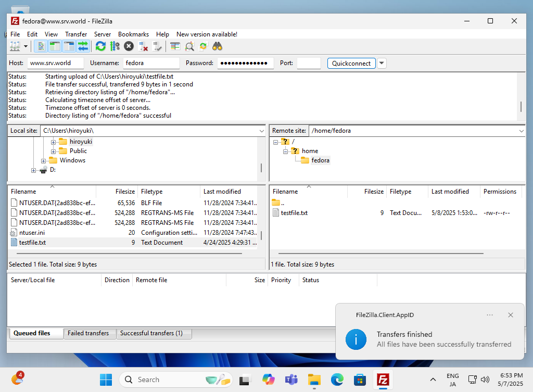The height and width of the screenshot is (392, 533).
Task: Toggle remote directory tree display
Action: pos(69,46)
